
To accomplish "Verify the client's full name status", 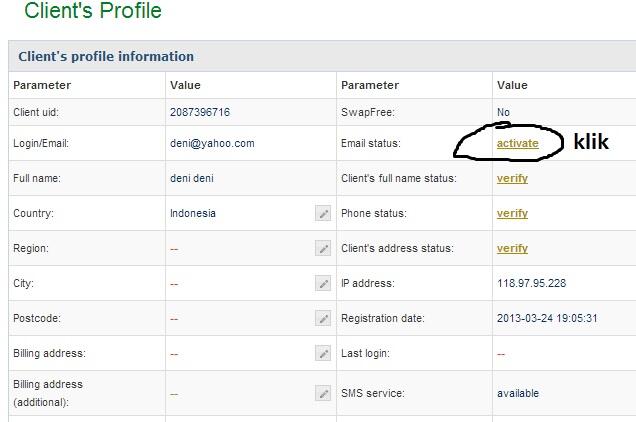I will point(512,178).
